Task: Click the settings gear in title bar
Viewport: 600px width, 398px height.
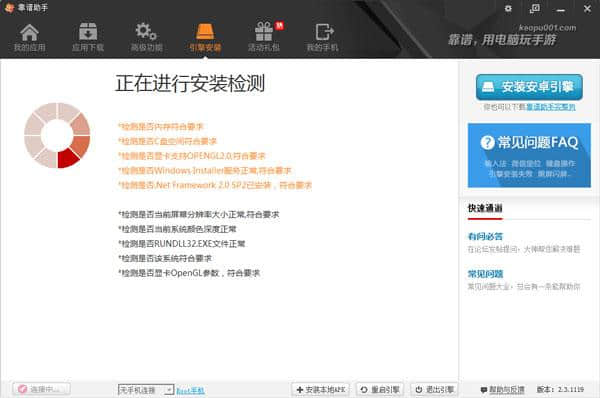Action: [x=508, y=8]
